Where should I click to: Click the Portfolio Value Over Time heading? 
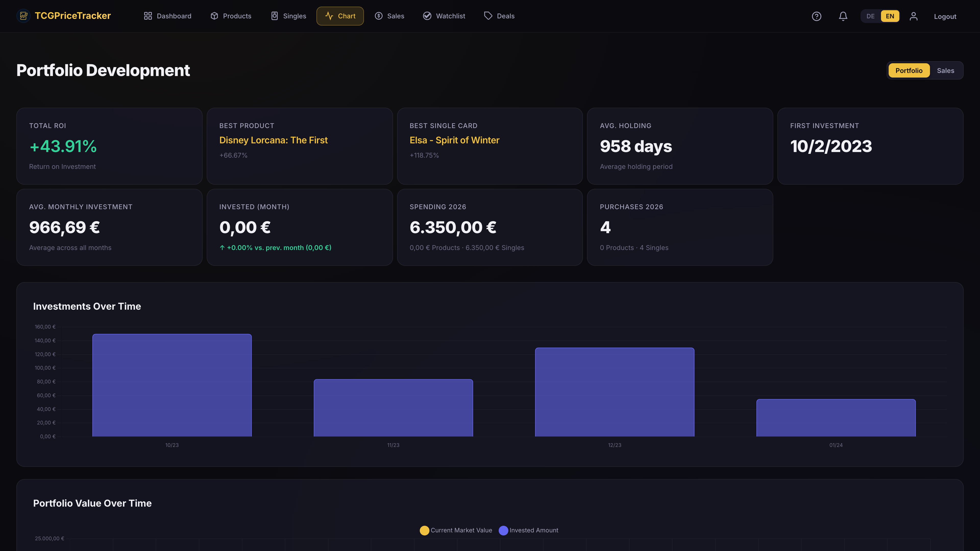[92, 504]
